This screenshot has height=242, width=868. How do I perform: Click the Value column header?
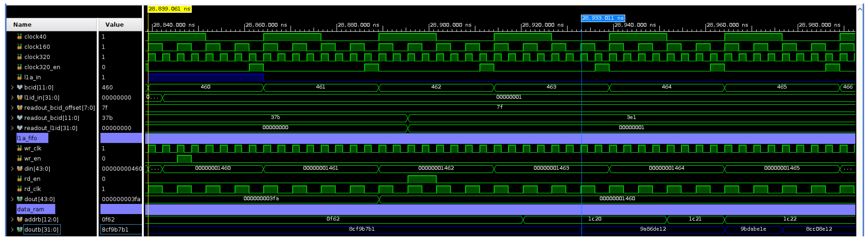[115, 24]
